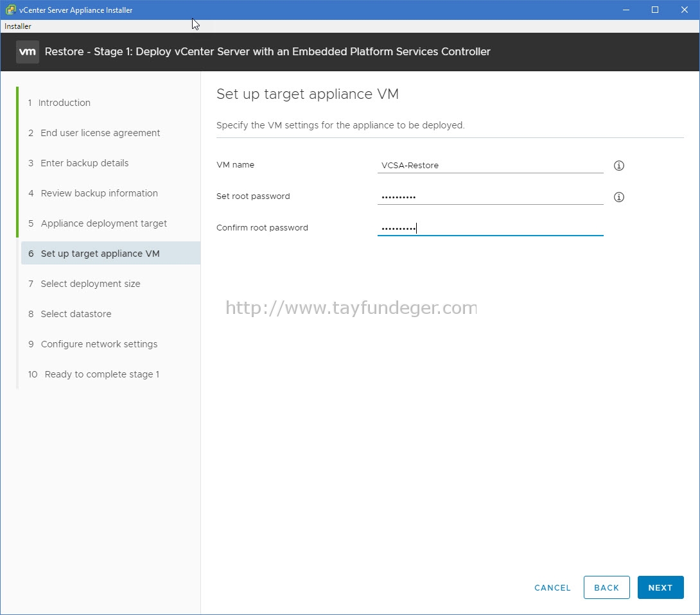Select step 9 Configure network settings
The height and width of the screenshot is (615, 700).
[93, 344]
